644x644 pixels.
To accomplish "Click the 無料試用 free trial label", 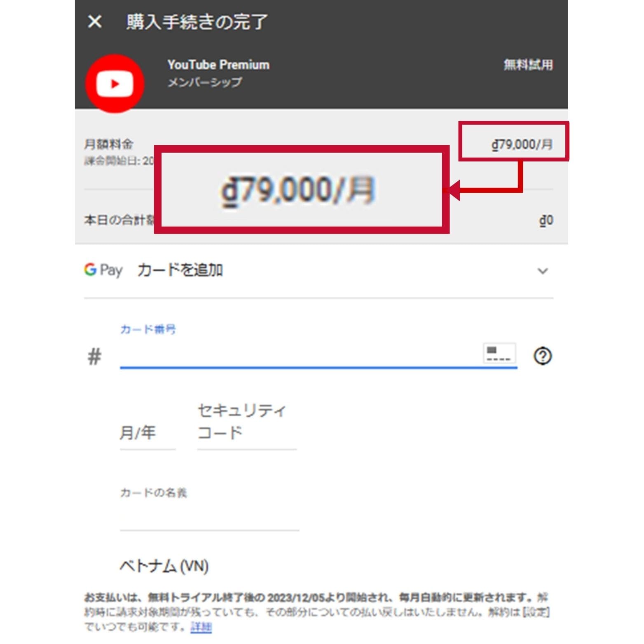I will point(528,65).
